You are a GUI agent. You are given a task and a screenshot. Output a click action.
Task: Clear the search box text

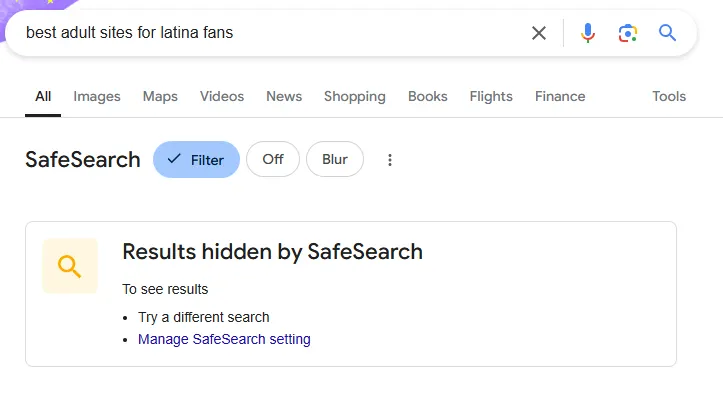(x=539, y=33)
